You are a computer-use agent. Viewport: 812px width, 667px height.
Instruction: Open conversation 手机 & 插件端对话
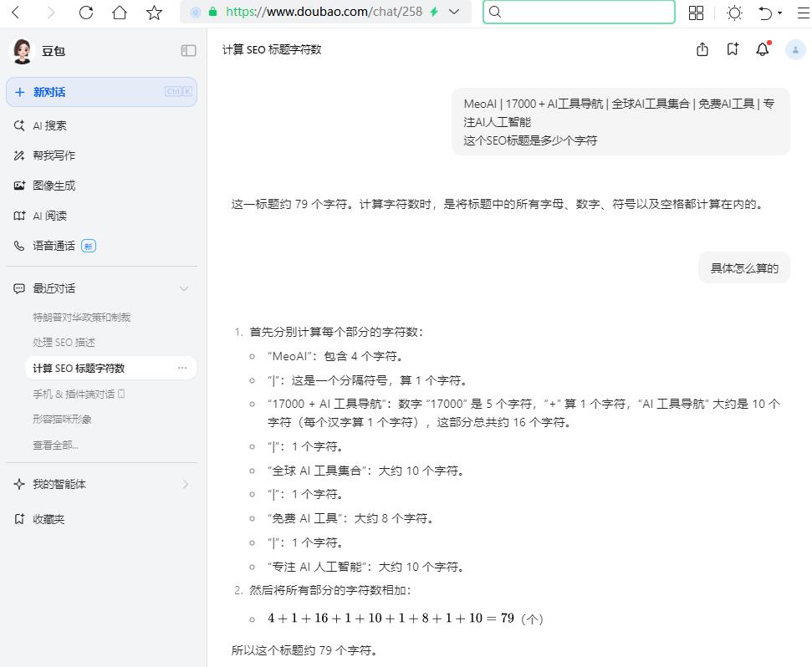click(79, 394)
